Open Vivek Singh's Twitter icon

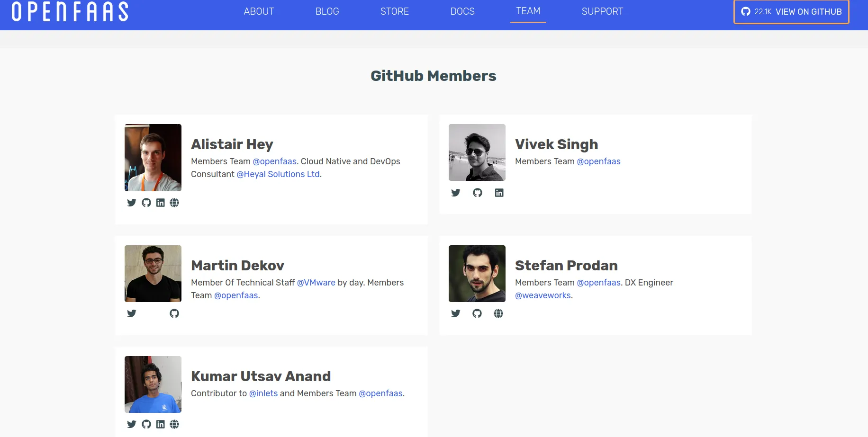(x=456, y=193)
